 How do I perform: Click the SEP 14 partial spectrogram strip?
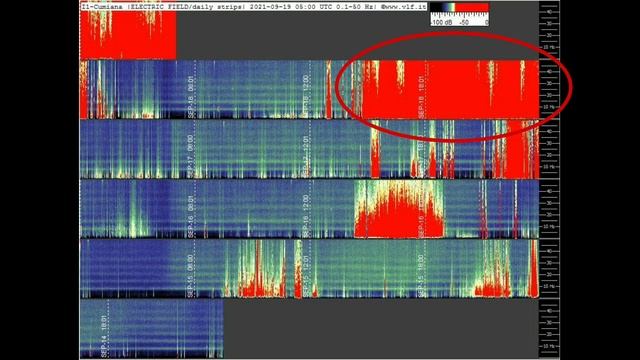point(152,329)
